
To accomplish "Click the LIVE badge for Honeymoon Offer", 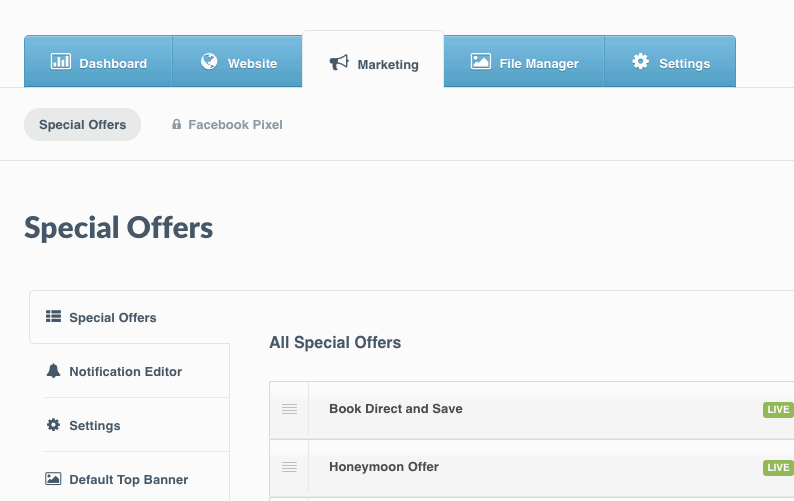I will pyautogui.click(x=778, y=467).
